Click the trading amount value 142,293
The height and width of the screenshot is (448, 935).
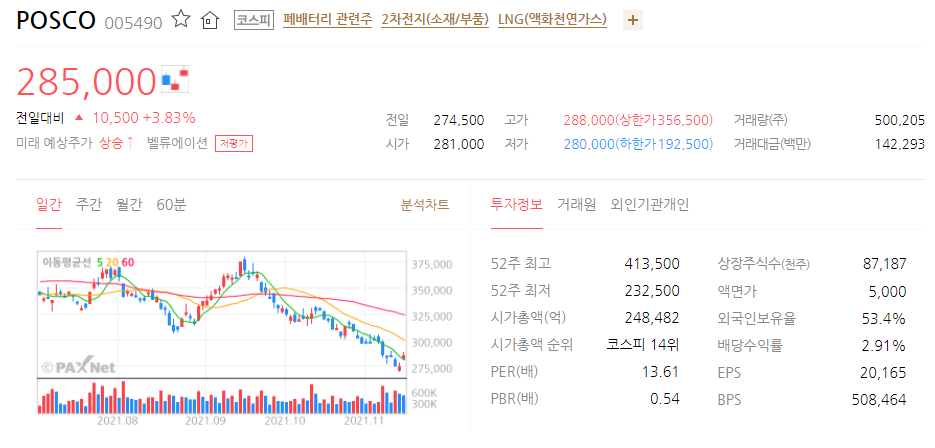[899, 144]
